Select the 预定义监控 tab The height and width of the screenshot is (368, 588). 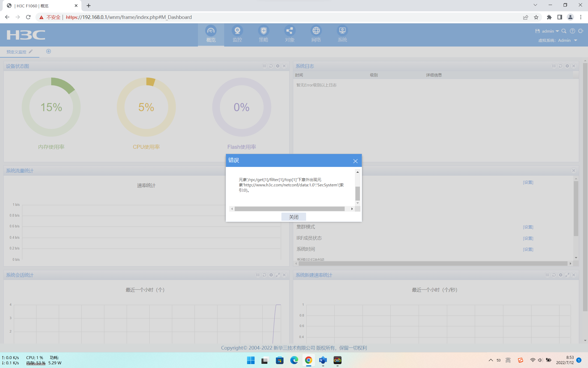[16, 52]
